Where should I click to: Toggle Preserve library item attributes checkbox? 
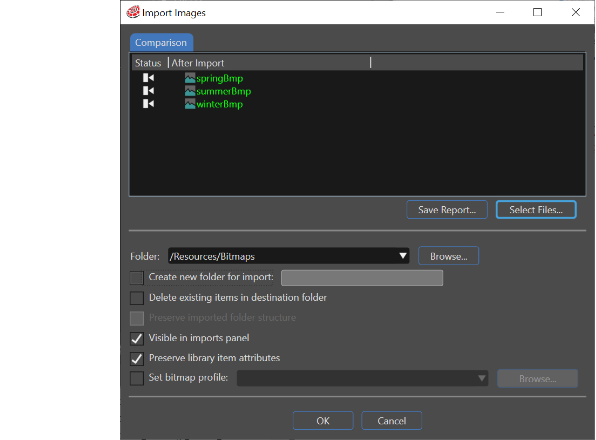[137, 358]
